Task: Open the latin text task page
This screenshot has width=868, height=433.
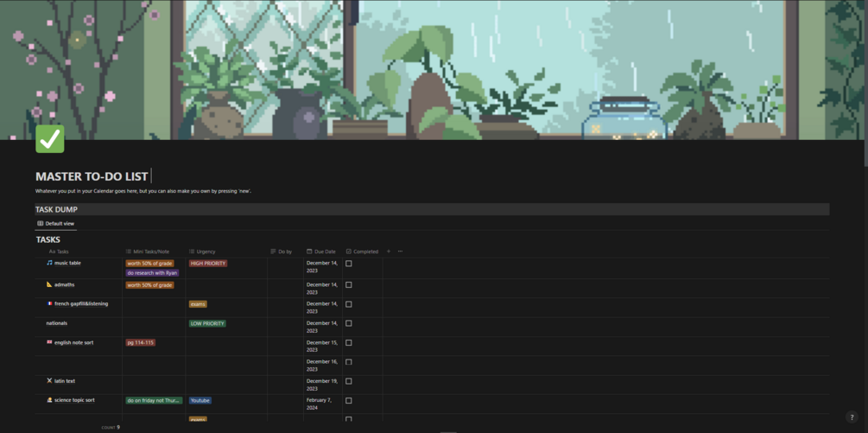Action: point(65,381)
